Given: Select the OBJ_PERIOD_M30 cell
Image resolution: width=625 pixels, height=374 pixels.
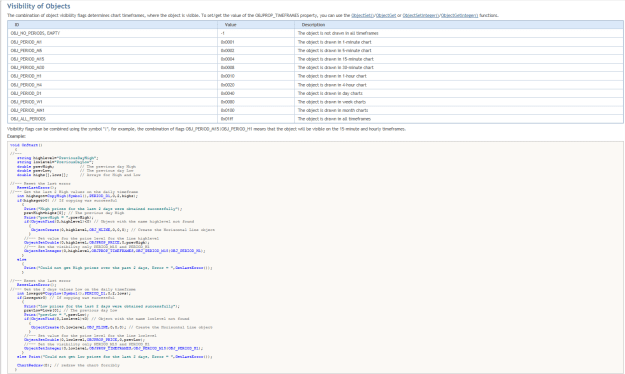Looking at the screenshot, I should [x=112, y=67].
